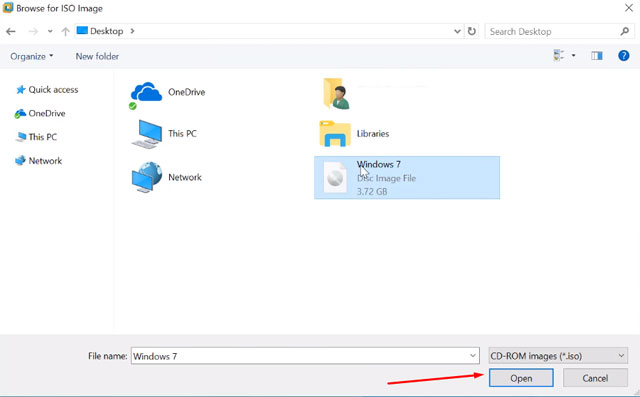Image resolution: width=640 pixels, height=397 pixels.
Task: Open the CD-ROM images (*.iso) file type dropdown
Action: click(x=558, y=356)
